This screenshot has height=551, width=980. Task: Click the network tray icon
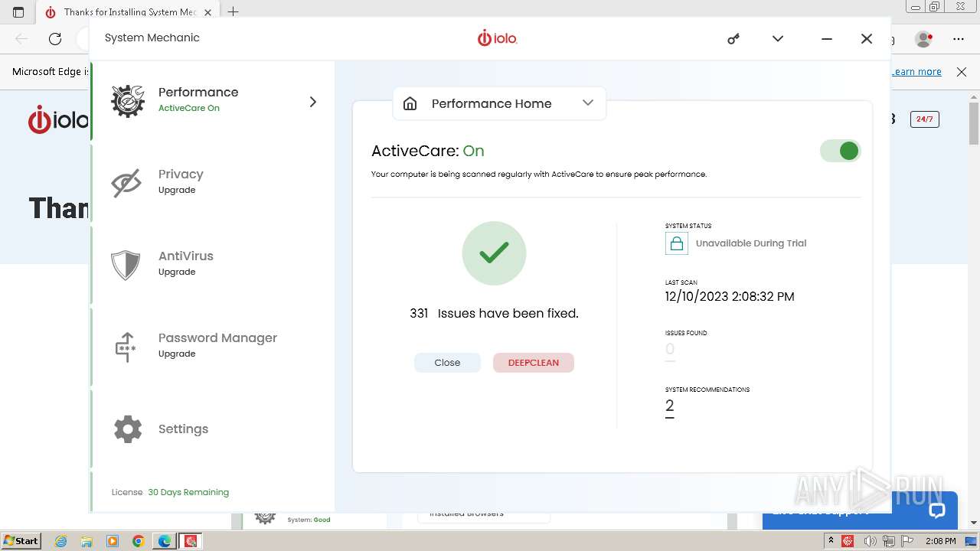889,541
